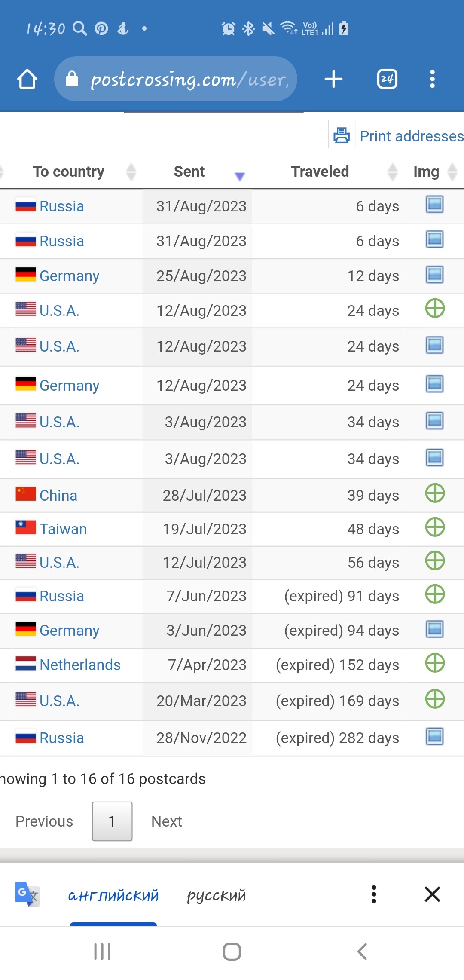Tap the browser home icon
The width and height of the screenshot is (464, 980).
(x=27, y=79)
